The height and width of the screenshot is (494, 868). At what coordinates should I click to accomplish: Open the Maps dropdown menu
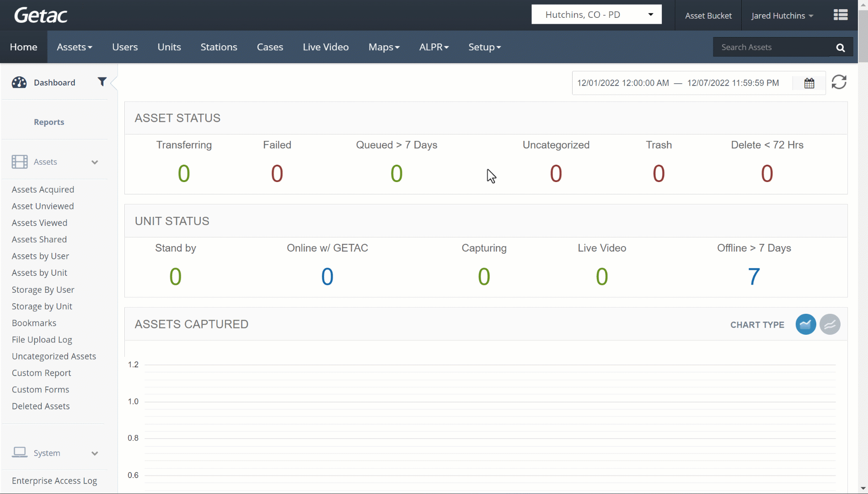coord(384,47)
